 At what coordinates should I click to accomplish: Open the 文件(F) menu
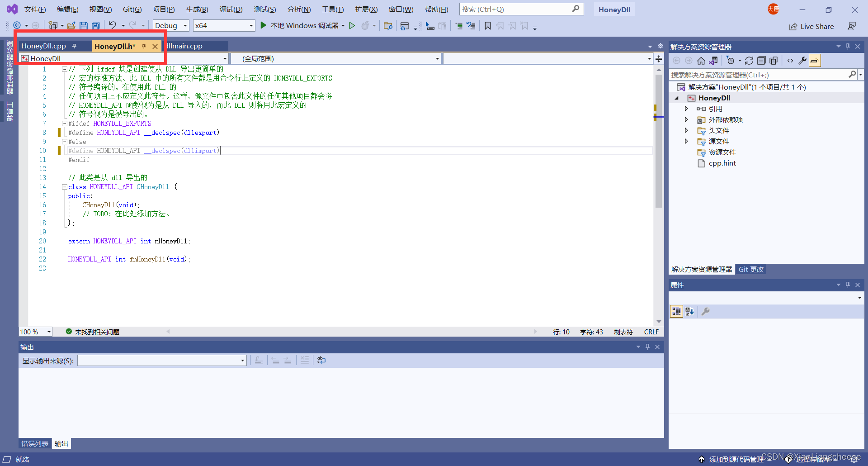(35, 10)
